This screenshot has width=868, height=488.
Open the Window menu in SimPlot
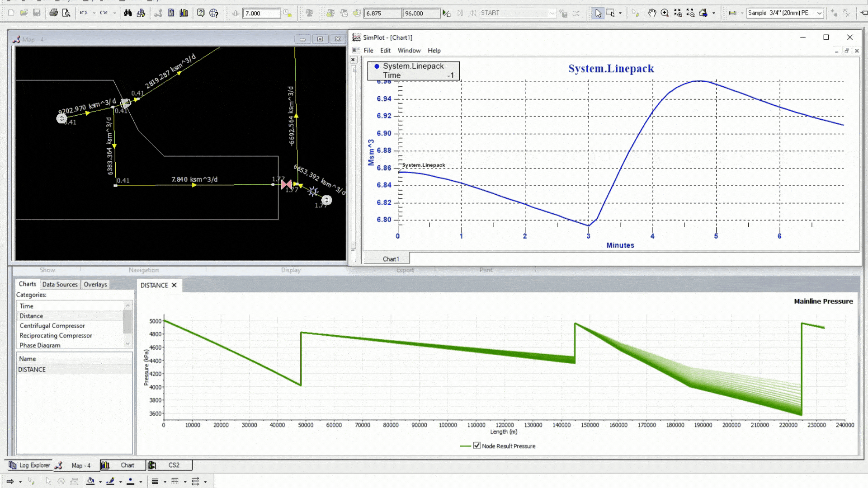pos(409,50)
